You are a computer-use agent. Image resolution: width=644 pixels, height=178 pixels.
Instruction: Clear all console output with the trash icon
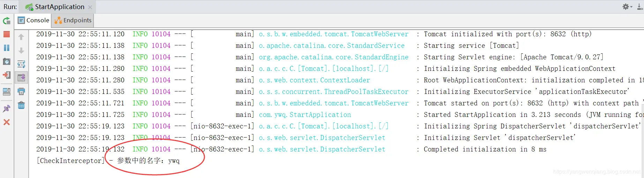tap(21, 105)
